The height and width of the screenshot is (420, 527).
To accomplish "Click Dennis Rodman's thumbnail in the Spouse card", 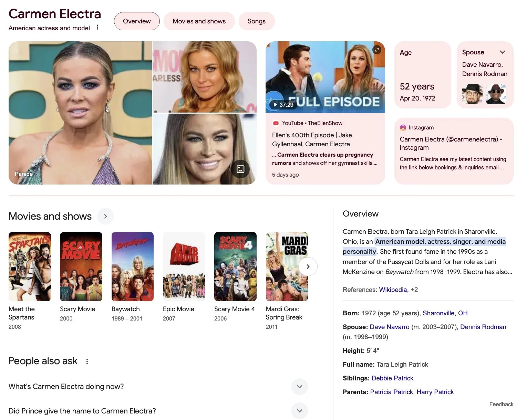I will (x=496, y=94).
